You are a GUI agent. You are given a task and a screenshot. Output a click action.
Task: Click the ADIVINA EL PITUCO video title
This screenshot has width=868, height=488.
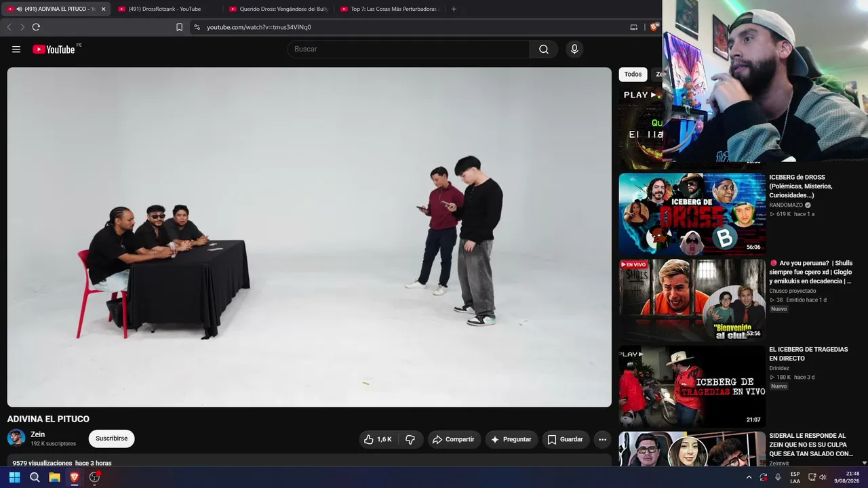[48, 419]
